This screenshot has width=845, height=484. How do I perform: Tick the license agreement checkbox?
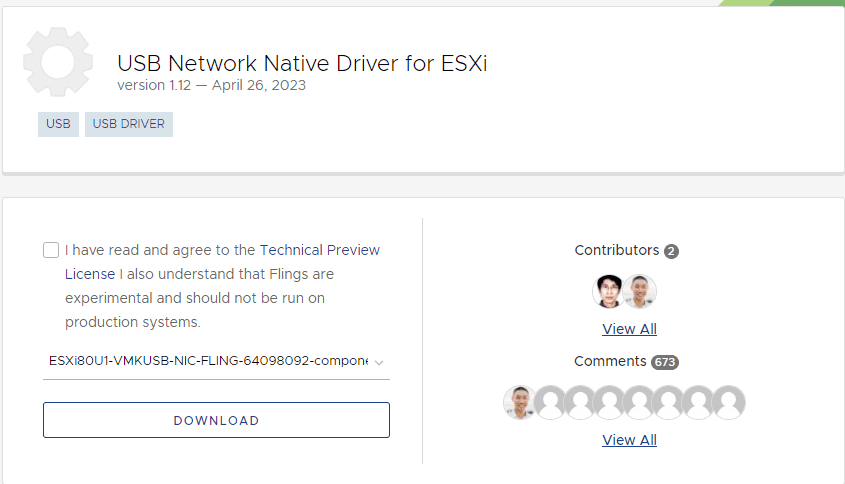[51, 250]
